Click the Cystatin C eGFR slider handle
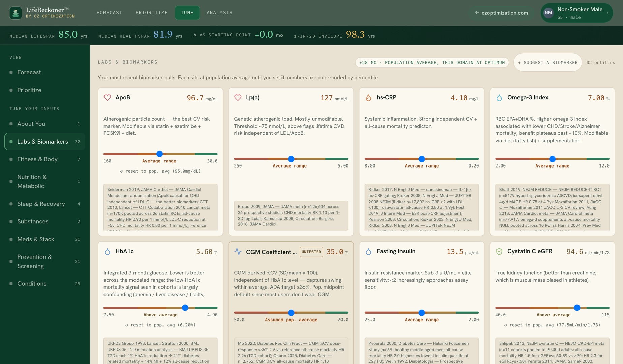This screenshot has height=364, width=623. tap(577, 308)
